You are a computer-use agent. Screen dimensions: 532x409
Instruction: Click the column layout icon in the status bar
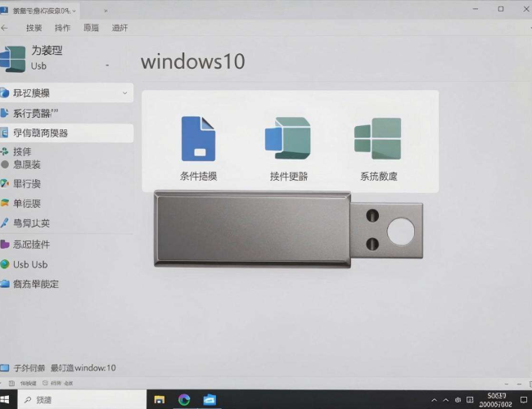tap(11, 383)
